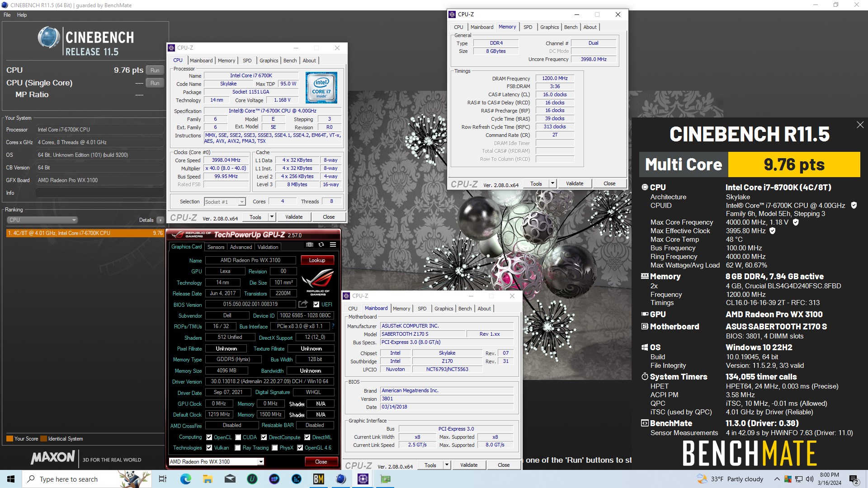Click the GPU-Z Lookup button
Viewport: 868px width, 488px height.
(317, 260)
